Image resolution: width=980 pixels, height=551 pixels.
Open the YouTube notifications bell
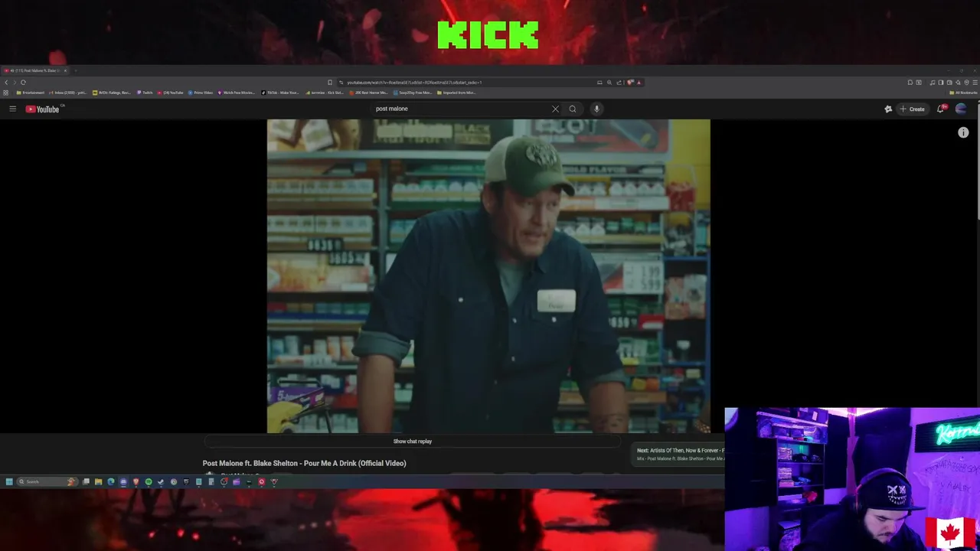pyautogui.click(x=941, y=109)
